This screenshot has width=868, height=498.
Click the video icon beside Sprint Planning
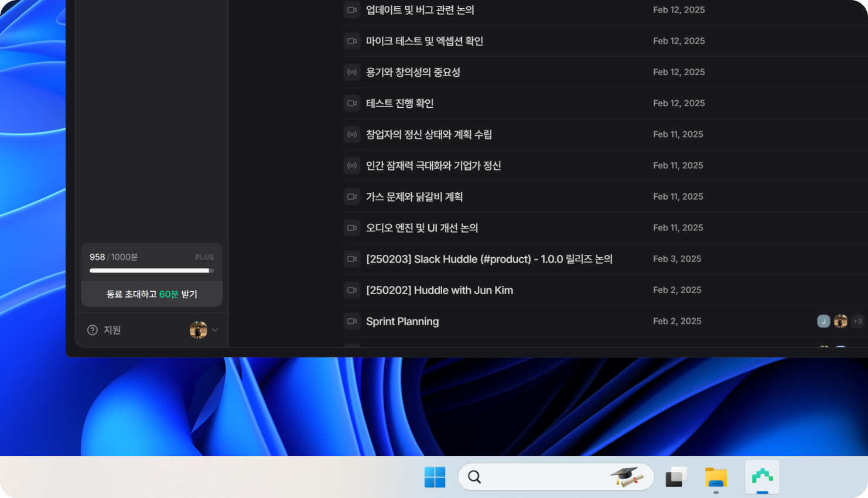[x=351, y=321]
